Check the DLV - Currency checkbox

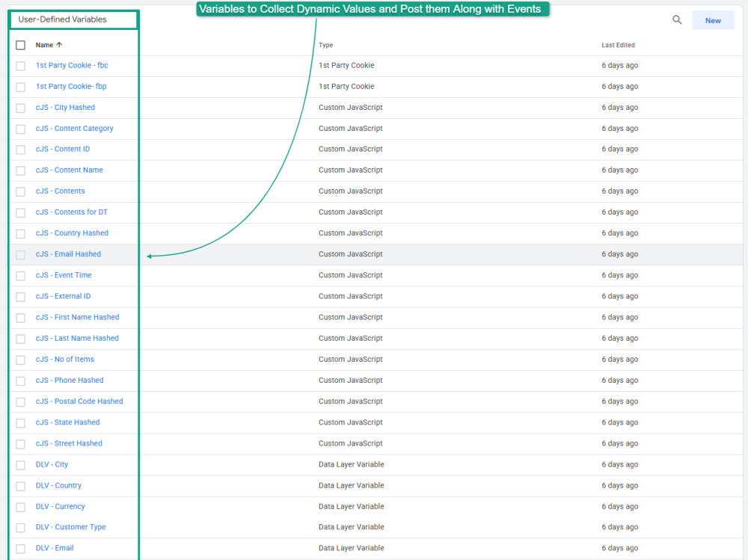coord(20,507)
